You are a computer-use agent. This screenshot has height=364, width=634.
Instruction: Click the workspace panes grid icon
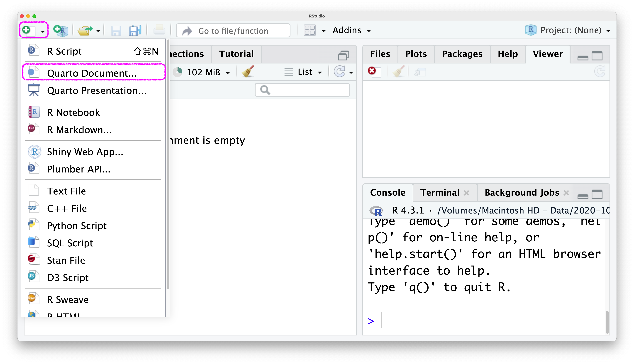(x=310, y=31)
